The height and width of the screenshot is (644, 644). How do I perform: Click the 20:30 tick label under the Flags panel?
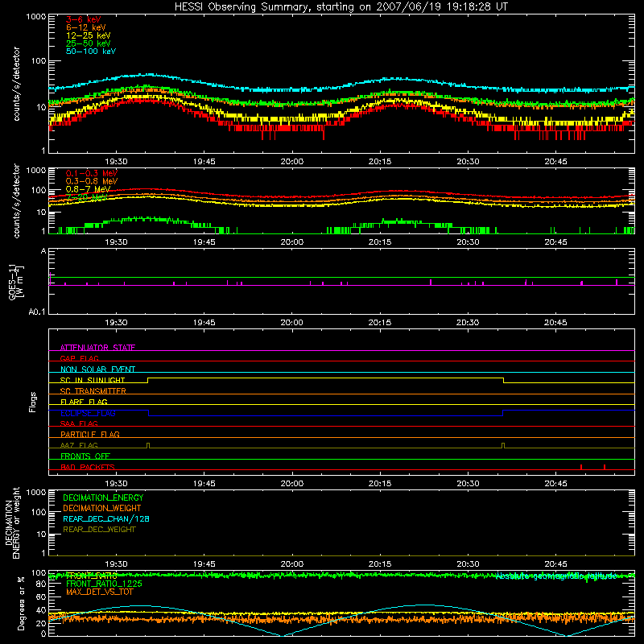(468, 484)
